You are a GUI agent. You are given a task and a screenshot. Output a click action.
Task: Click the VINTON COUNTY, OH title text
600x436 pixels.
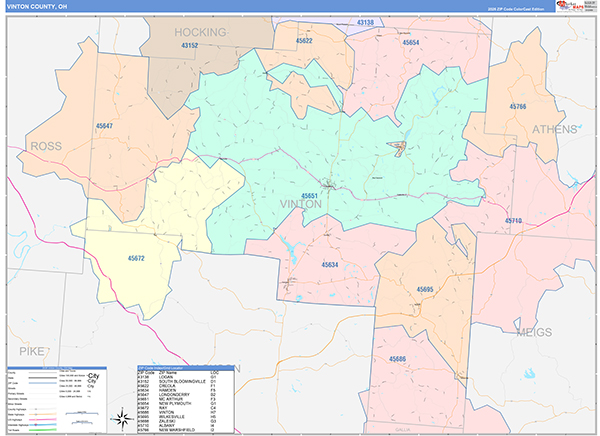click(37, 7)
